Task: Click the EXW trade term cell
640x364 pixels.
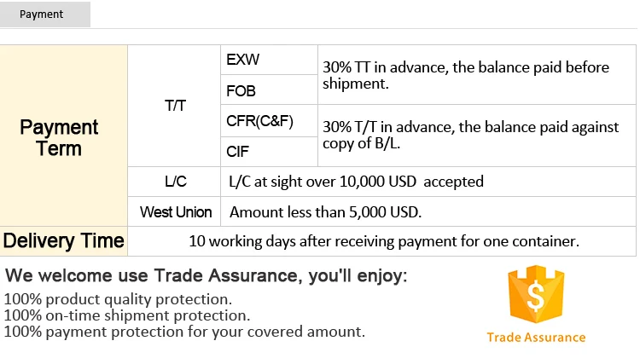Action: [243, 61]
